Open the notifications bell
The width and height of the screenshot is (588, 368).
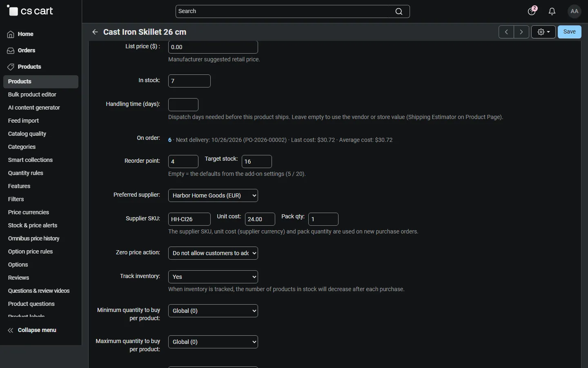[x=552, y=11]
